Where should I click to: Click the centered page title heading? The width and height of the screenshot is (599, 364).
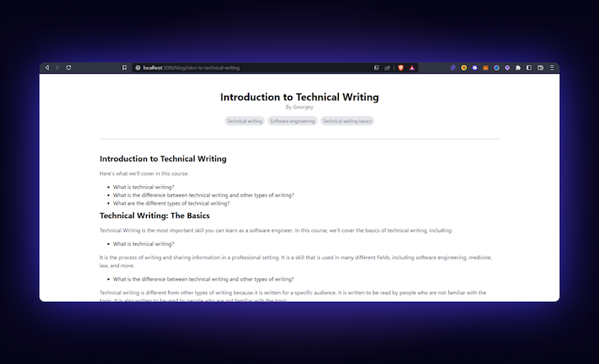(x=299, y=97)
